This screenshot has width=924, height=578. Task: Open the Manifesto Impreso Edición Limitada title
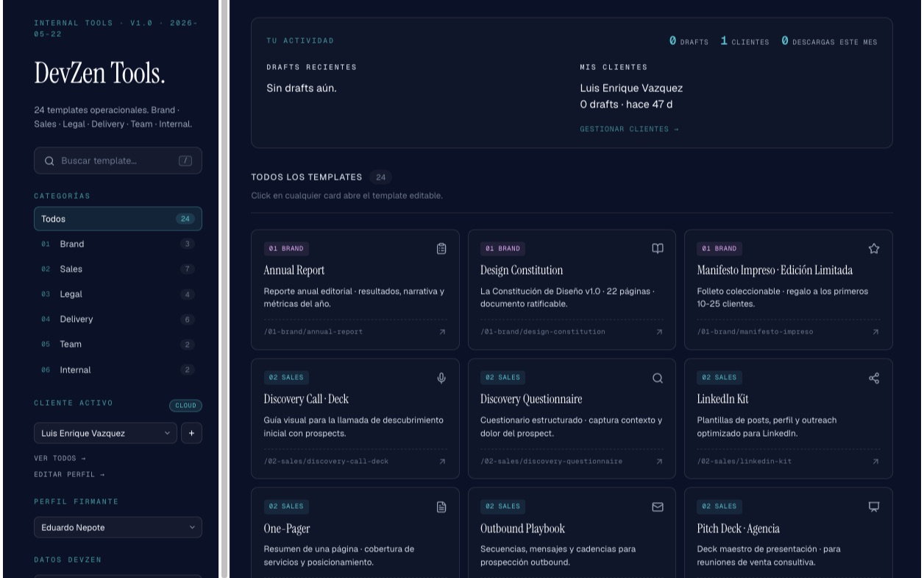coord(775,270)
